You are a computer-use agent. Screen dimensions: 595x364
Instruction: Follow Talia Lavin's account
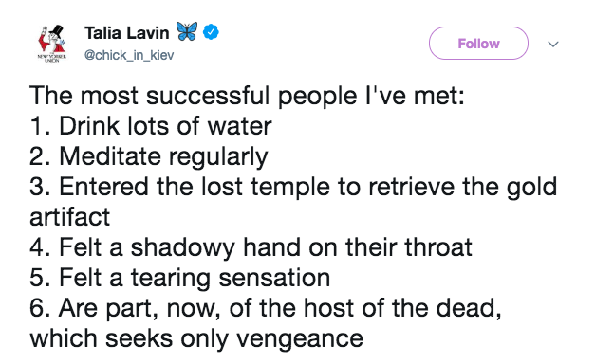click(x=478, y=44)
